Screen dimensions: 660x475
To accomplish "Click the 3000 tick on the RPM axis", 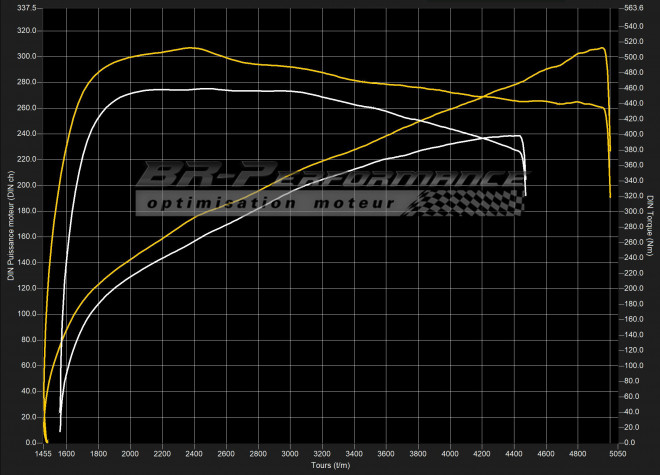I will tap(290, 455).
